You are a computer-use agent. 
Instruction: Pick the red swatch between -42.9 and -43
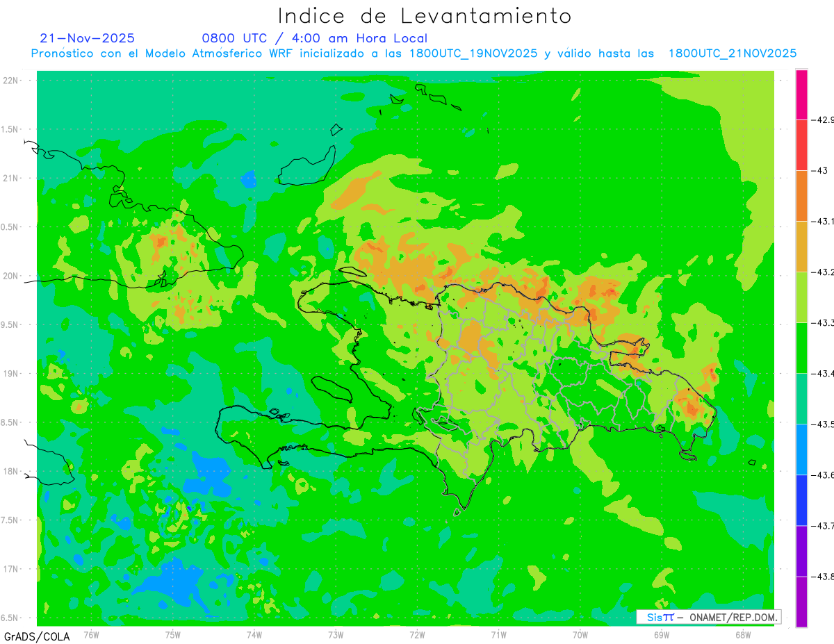(801, 145)
